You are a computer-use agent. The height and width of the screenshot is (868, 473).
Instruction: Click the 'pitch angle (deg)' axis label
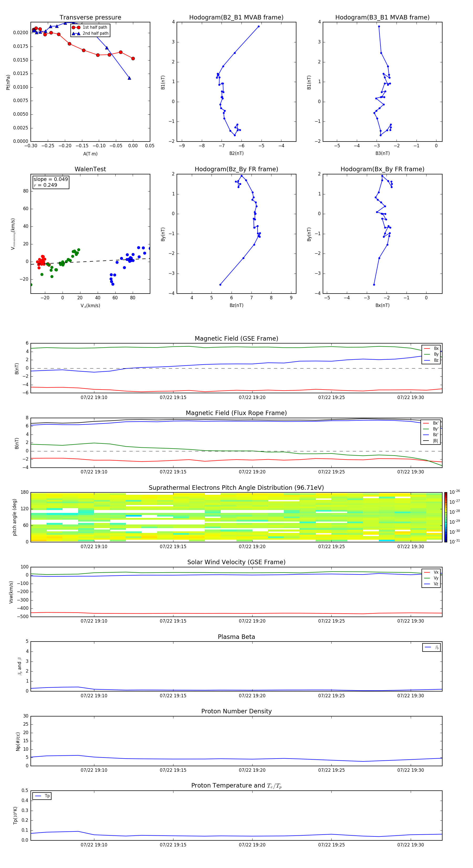click(14, 517)
